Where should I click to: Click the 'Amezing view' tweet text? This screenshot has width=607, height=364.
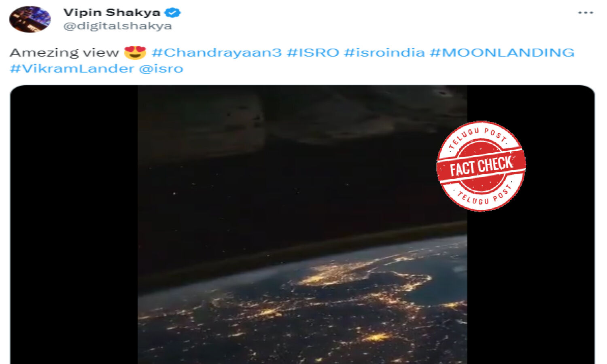coord(64,53)
